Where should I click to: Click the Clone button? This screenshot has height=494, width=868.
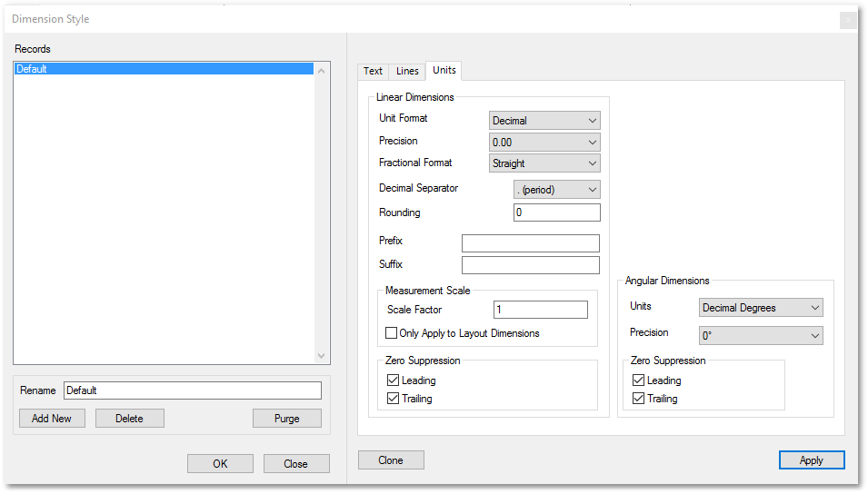391,460
